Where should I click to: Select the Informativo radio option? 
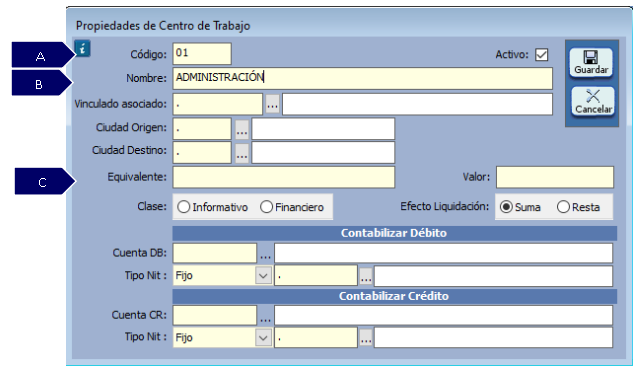tap(212, 207)
